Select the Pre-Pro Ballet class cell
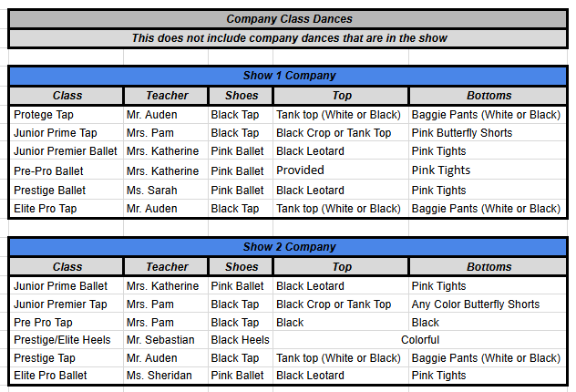 (67, 170)
